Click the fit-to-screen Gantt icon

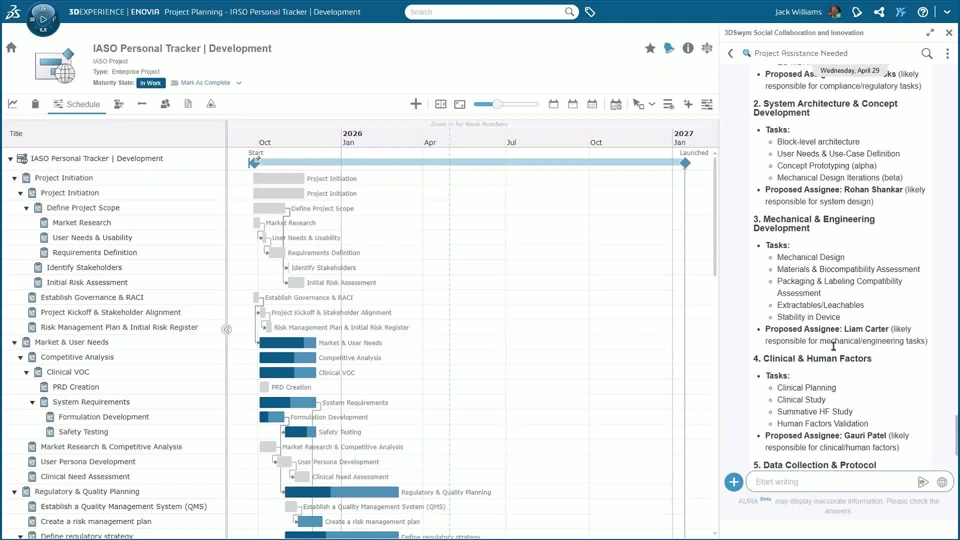[x=460, y=104]
